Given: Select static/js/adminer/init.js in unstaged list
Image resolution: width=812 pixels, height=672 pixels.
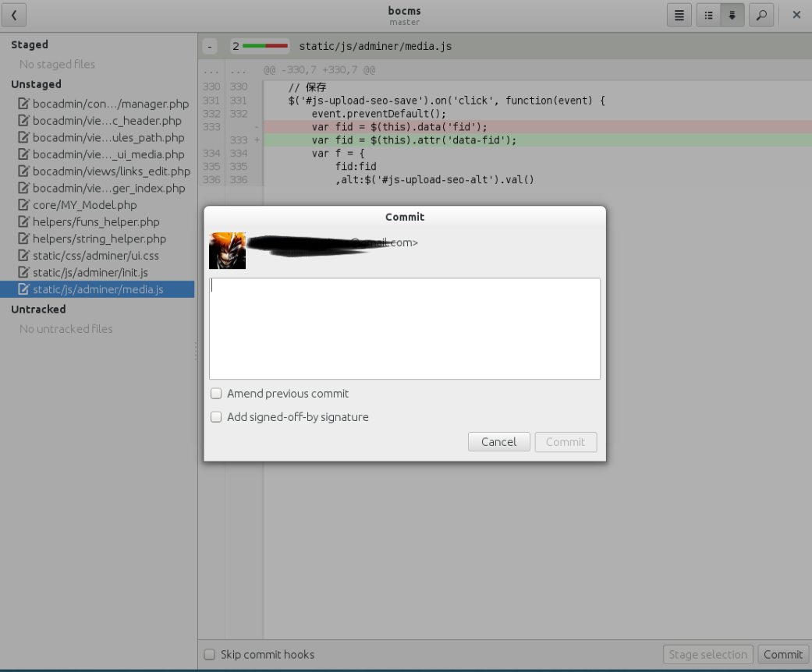Looking at the screenshot, I should pos(90,273).
